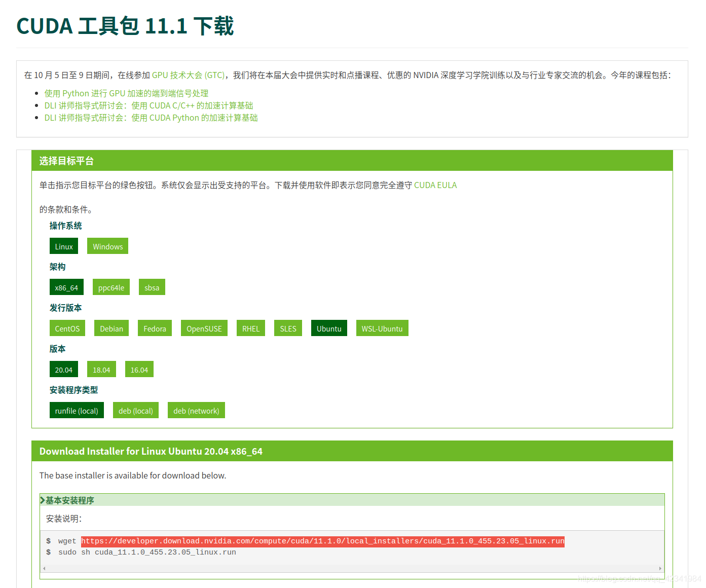The width and height of the screenshot is (706, 588).
Task: Open link about Python GPU 加速的端到端信号处理
Action: coord(126,93)
